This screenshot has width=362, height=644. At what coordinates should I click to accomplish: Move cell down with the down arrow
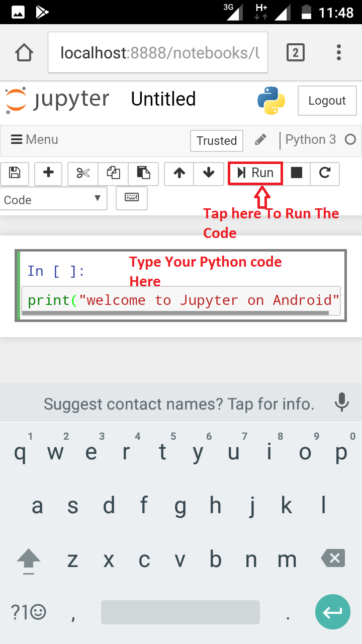(209, 174)
